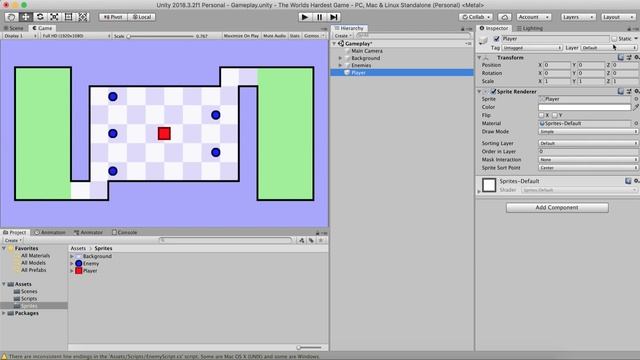Click the Add Component button
This screenshot has width=640, height=360.
[x=557, y=207]
